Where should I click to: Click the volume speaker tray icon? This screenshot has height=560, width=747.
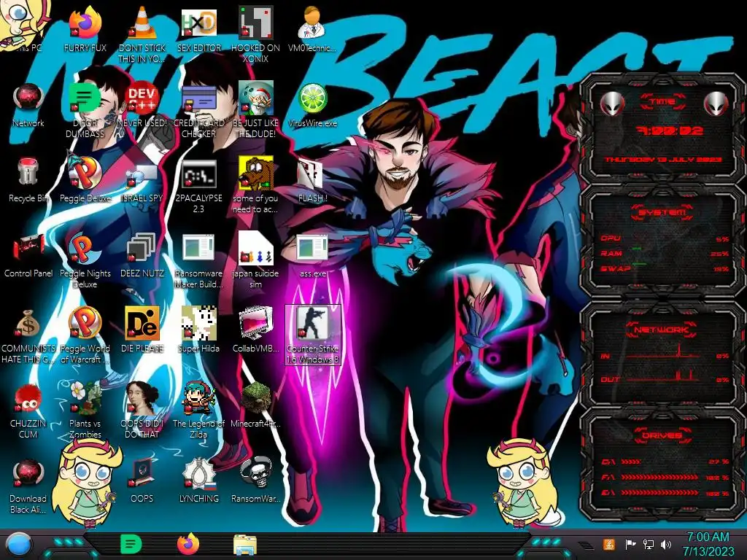pos(666,544)
